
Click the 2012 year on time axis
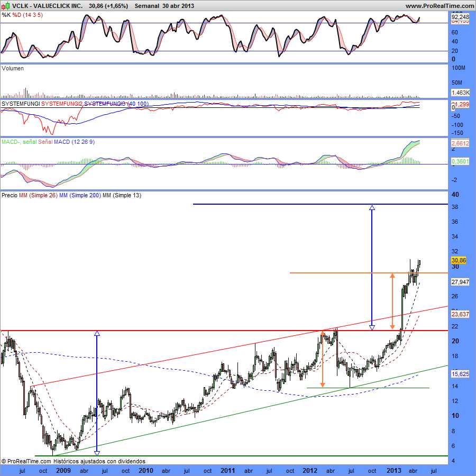(310, 471)
